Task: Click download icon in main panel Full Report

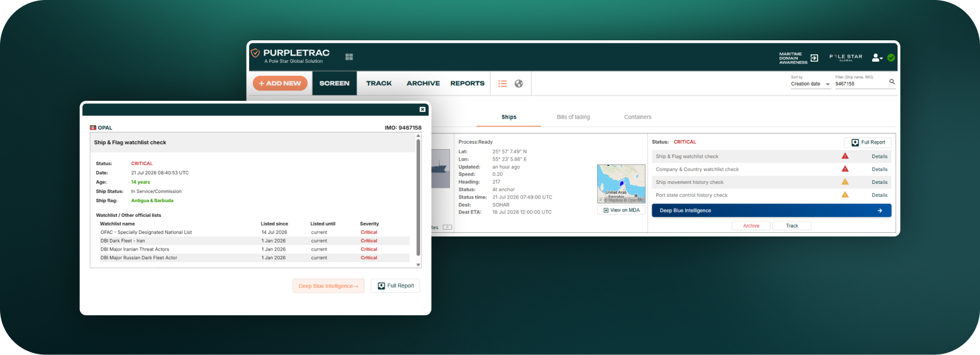Action: pos(855,142)
